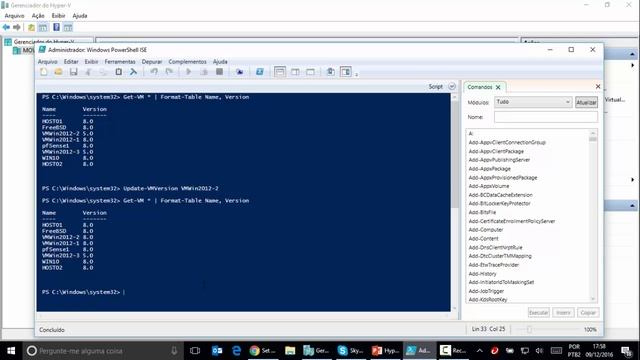The image size is (640, 360).
Task: Open the Windows Start menu
Action: click(11, 351)
